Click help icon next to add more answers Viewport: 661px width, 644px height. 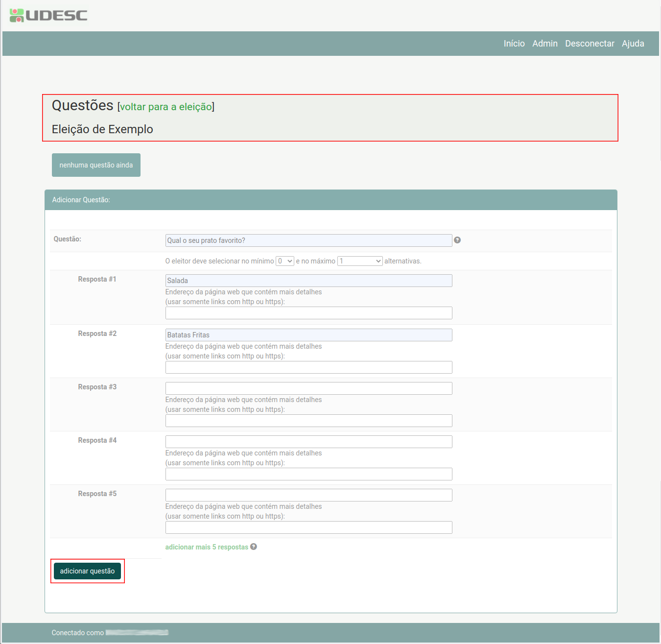click(x=254, y=547)
